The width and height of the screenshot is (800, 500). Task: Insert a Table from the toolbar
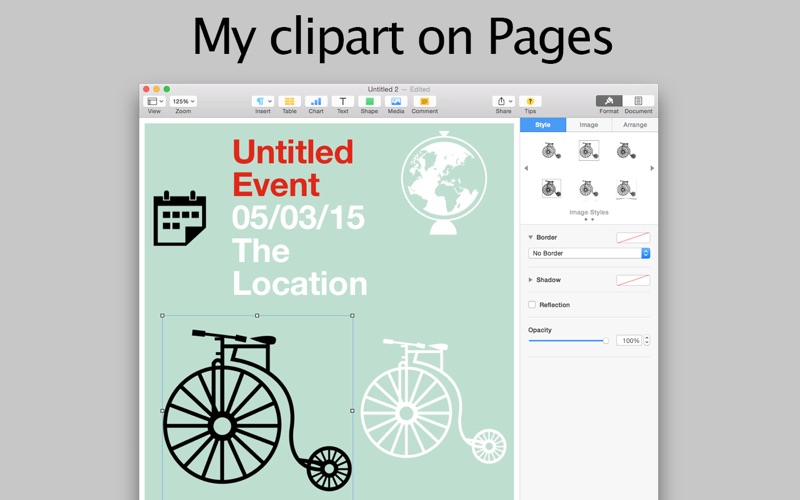coord(289,101)
